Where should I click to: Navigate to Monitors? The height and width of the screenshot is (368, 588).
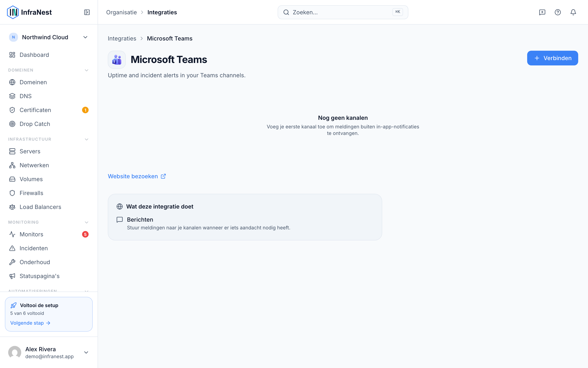tap(49, 234)
